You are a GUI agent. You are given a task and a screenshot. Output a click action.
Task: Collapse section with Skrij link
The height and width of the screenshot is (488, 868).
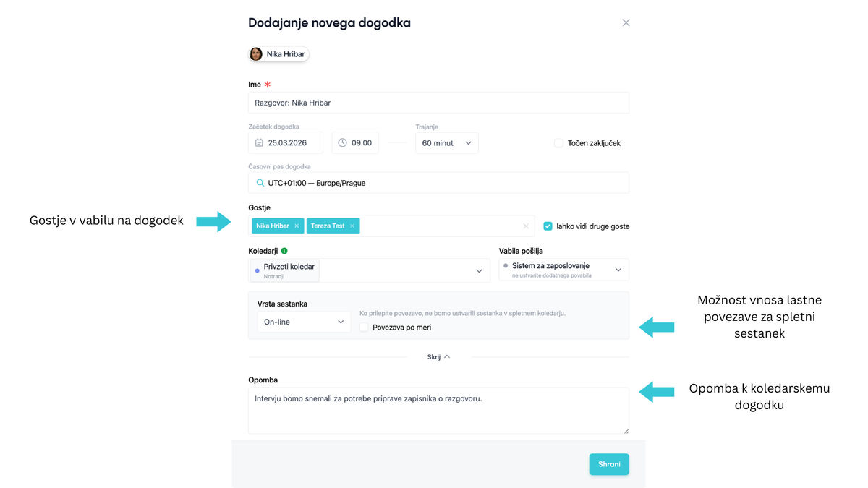438,356
